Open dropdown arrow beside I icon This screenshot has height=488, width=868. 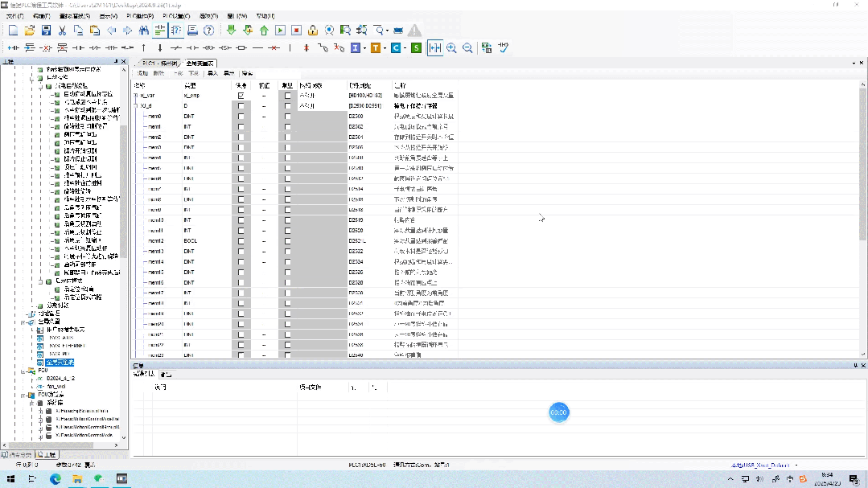click(364, 48)
